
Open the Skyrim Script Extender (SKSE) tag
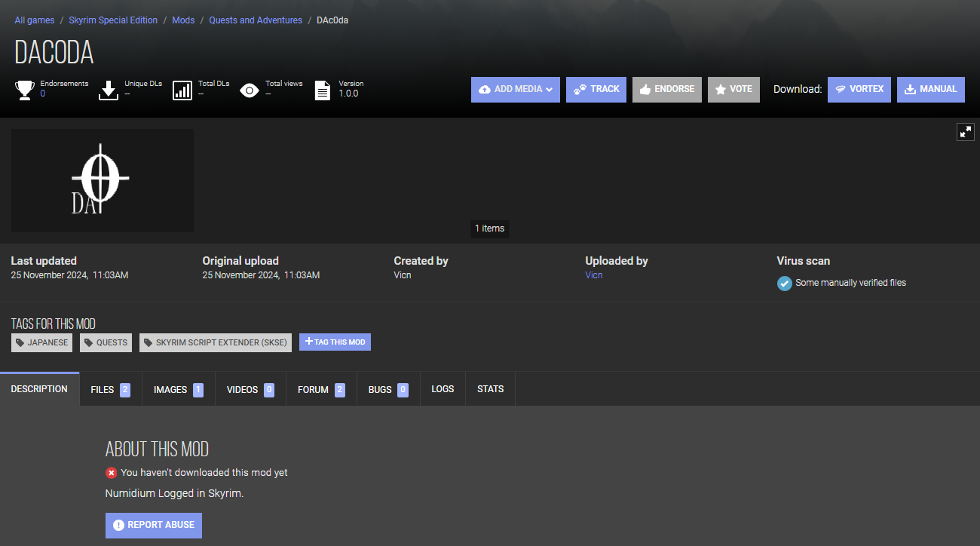216,342
